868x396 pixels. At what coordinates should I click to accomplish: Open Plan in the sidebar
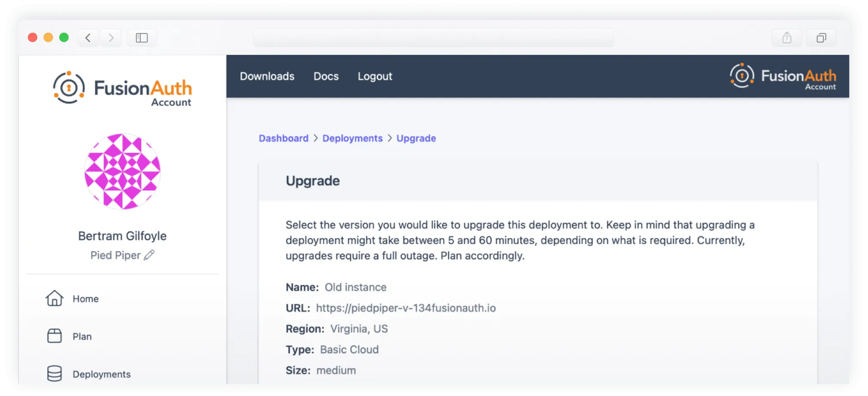pyautogui.click(x=82, y=337)
